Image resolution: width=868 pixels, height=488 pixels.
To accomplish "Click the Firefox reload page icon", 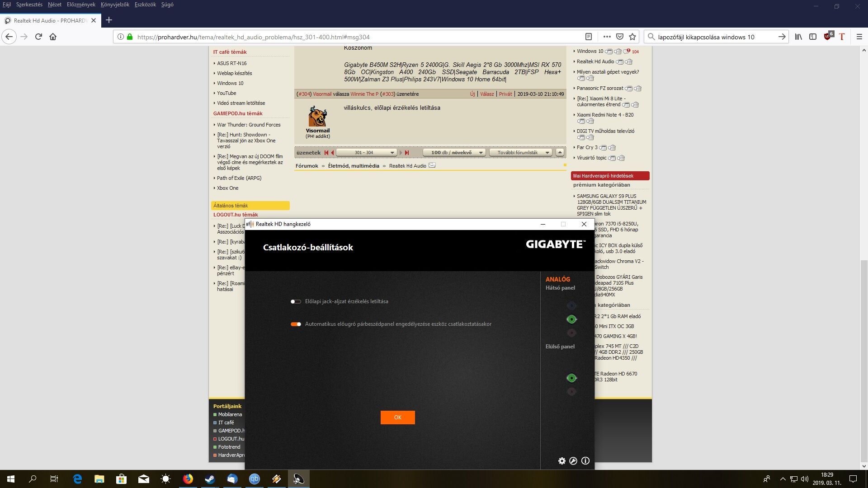I will click(x=38, y=37).
